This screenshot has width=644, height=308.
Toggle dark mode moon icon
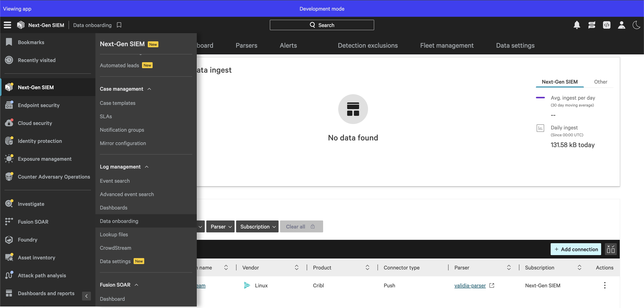click(636, 25)
